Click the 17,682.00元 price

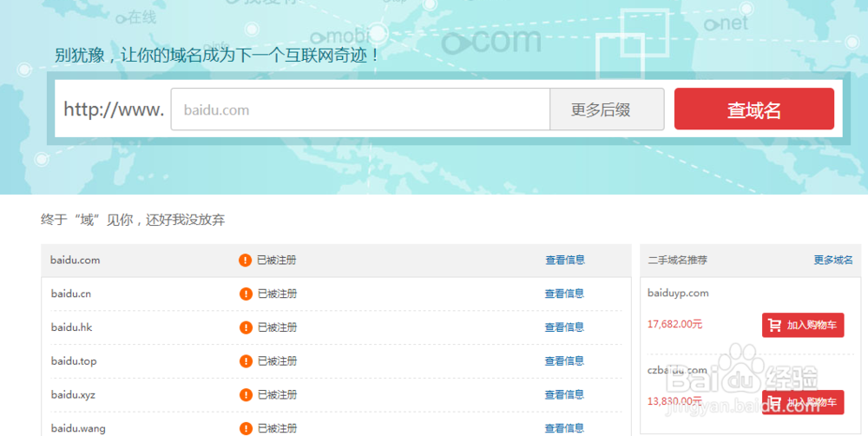tap(674, 324)
